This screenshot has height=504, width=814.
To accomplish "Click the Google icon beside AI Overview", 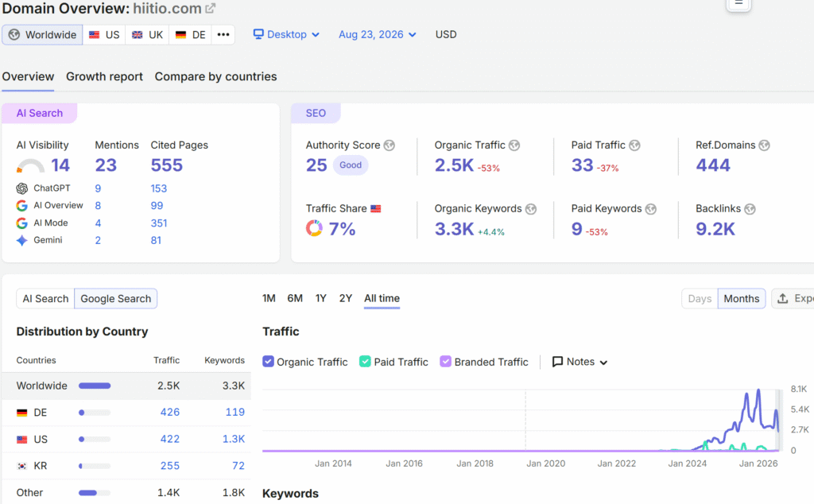I will click(21, 206).
